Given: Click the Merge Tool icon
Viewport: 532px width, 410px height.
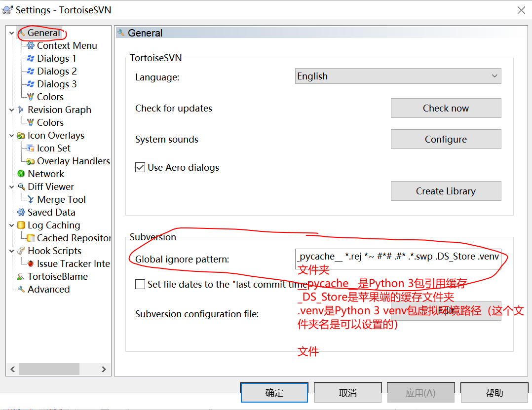Looking at the screenshot, I should (x=31, y=199).
